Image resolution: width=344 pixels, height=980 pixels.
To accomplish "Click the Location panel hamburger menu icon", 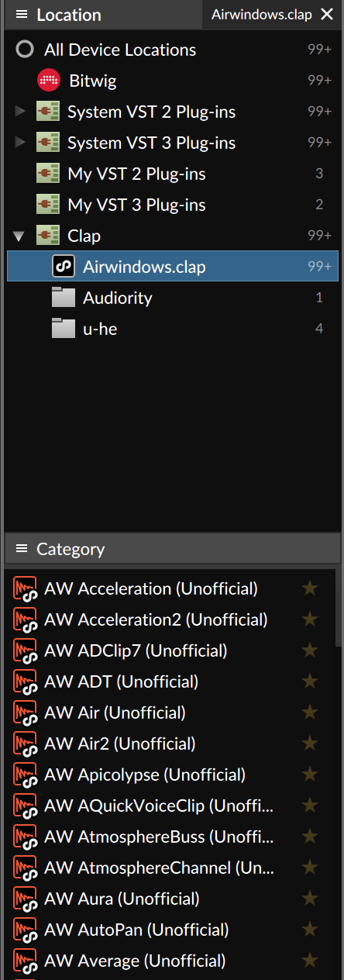I will 22,15.
